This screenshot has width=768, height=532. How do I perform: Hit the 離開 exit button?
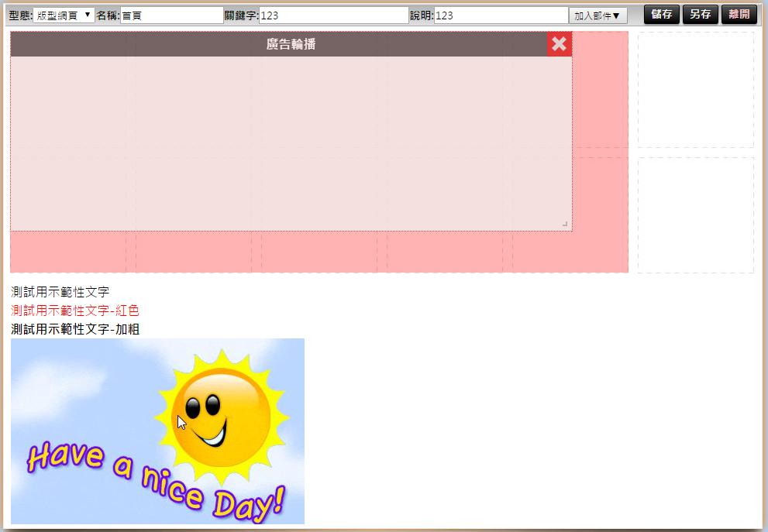[x=739, y=15]
